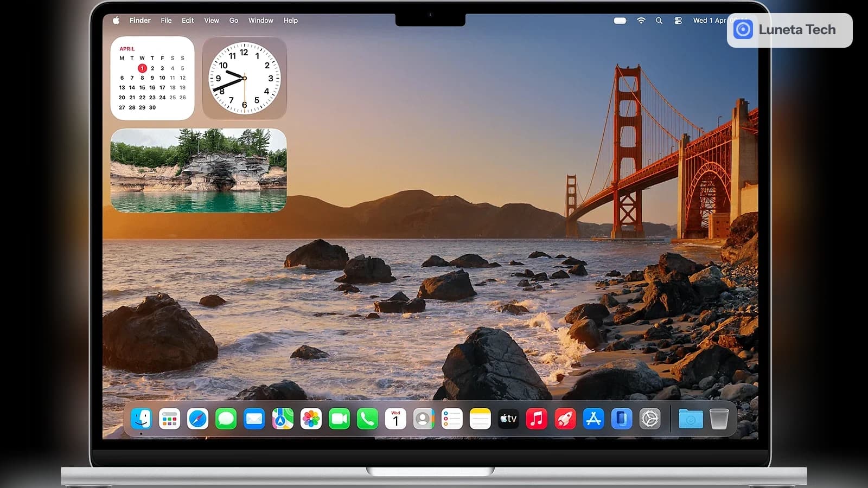Open the Messages app in Dock

pos(226,419)
